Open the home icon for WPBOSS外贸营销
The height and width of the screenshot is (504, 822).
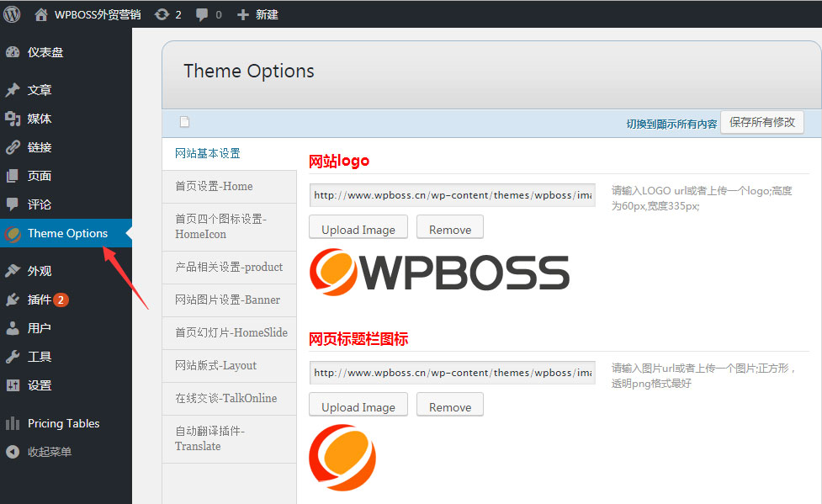(x=41, y=14)
